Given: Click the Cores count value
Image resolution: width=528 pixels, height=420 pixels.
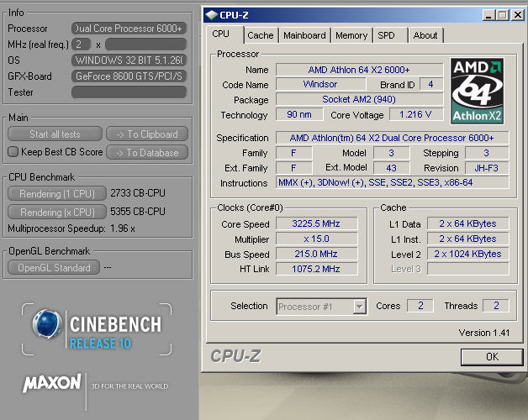Looking at the screenshot, I should pos(420,306).
